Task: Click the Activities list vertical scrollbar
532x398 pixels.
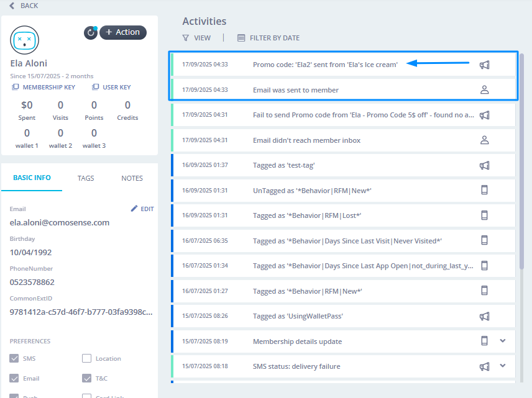Action: tap(522, 161)
